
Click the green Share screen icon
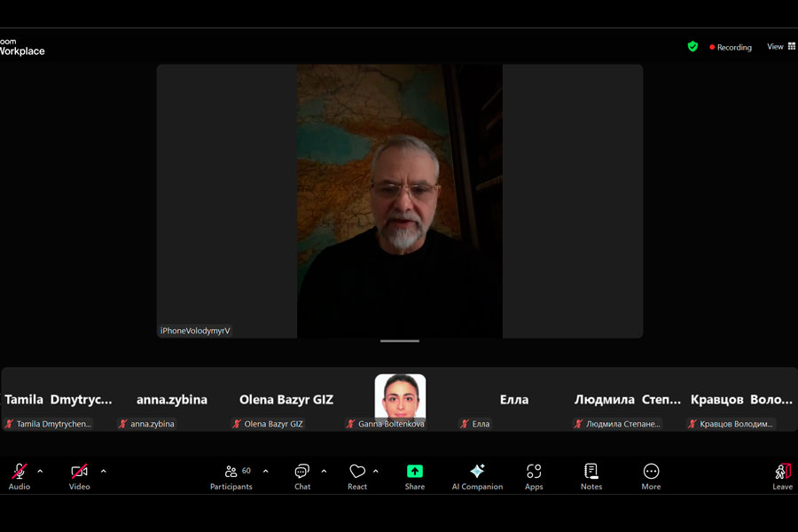(x=415, y=472)
